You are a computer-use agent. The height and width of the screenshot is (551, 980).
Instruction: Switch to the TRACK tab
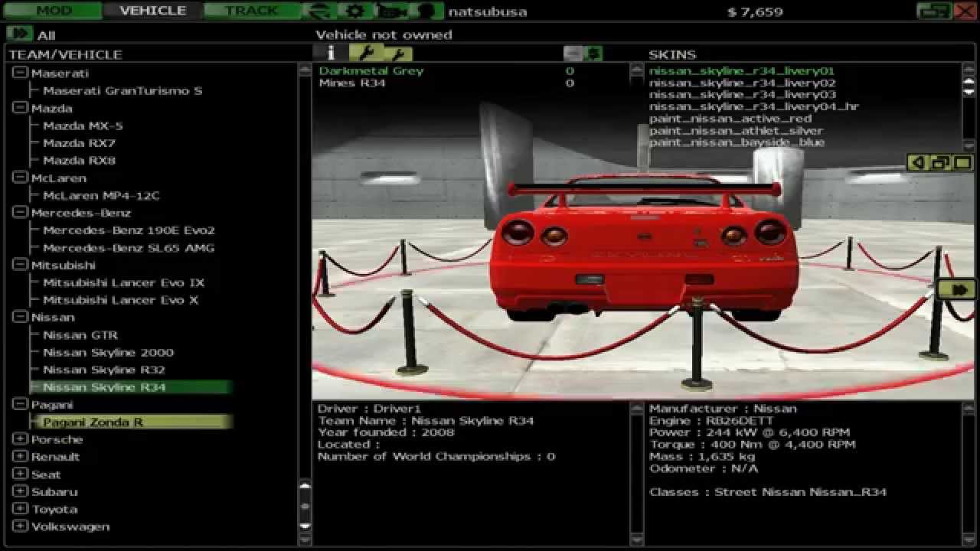252,11
